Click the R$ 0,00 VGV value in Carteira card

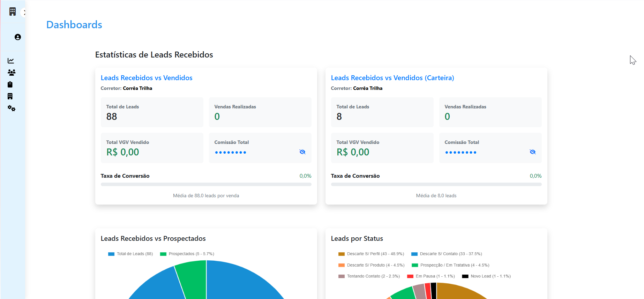pos(353,152)
